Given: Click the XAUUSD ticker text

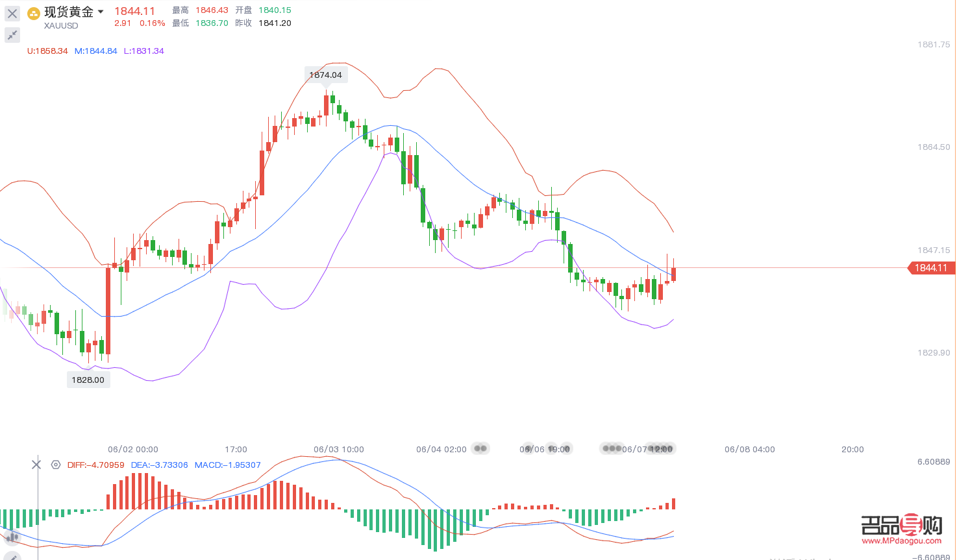Looking at the screenshot, I should coord(61,26).
